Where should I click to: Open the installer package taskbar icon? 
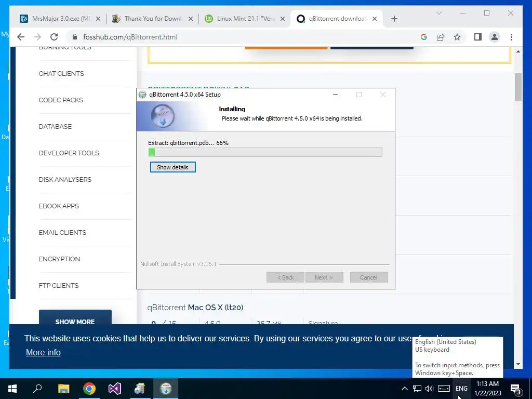[140, 389]
